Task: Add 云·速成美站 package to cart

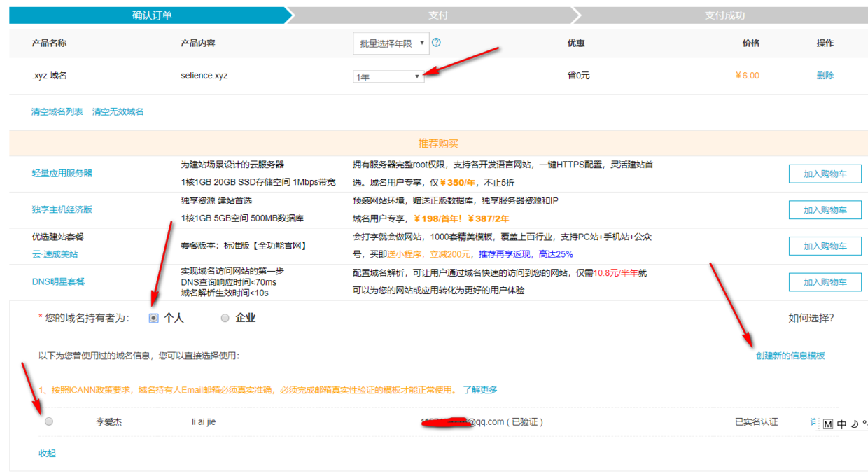Action: (x=825, y=246)
